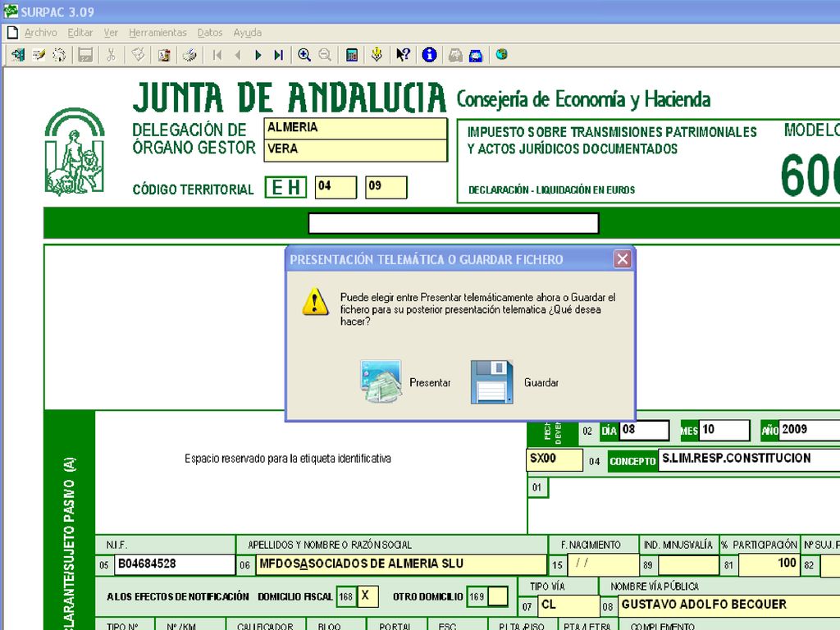
Task: Click the blue information icon
Action: click(429, 55)
